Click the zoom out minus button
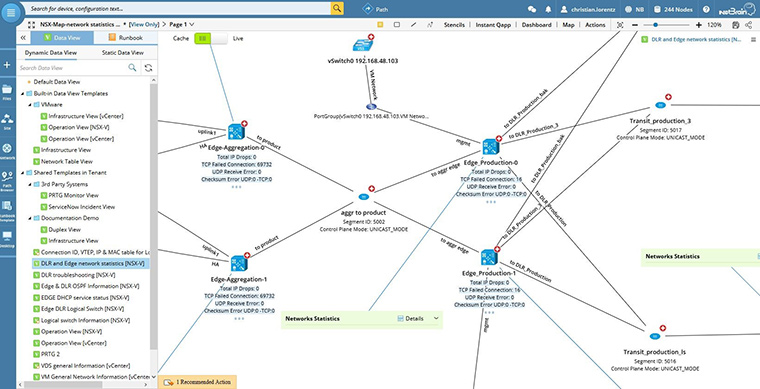This screenshot has width=760, height=389. [635, 25]
